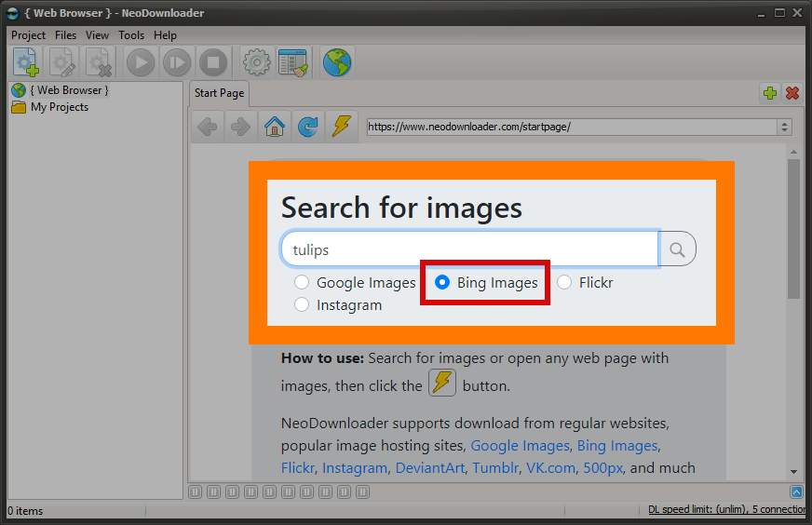Open the Project menu
The height and width of the screenshot is (525, 812).
click(29, 35)
